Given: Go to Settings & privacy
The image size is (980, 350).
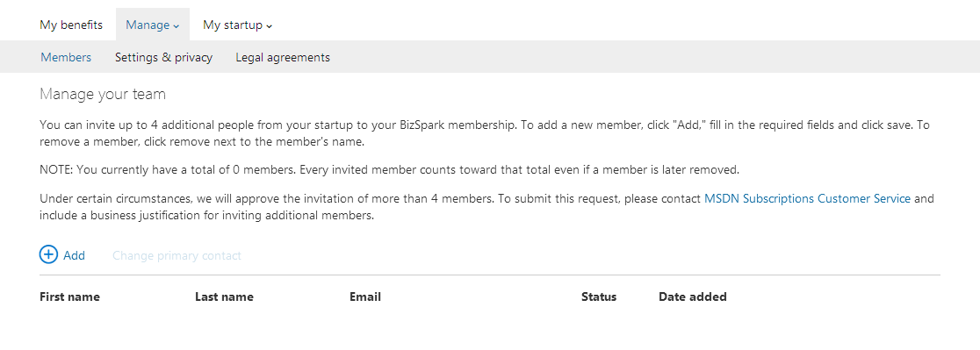Looking at the screenshot, I should 163,57.
